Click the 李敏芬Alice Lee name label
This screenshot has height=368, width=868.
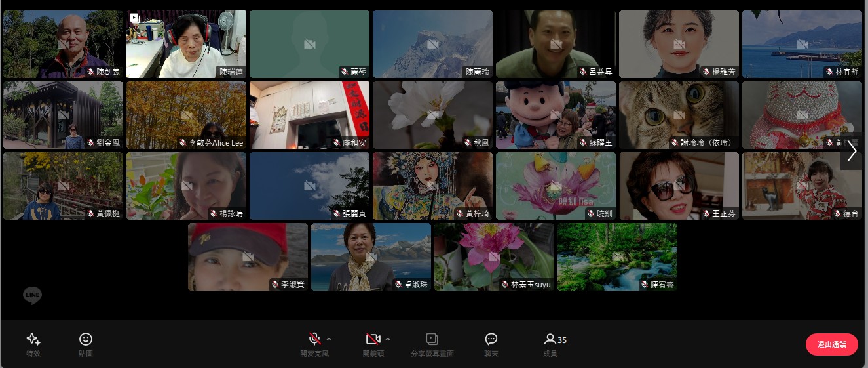216,143
